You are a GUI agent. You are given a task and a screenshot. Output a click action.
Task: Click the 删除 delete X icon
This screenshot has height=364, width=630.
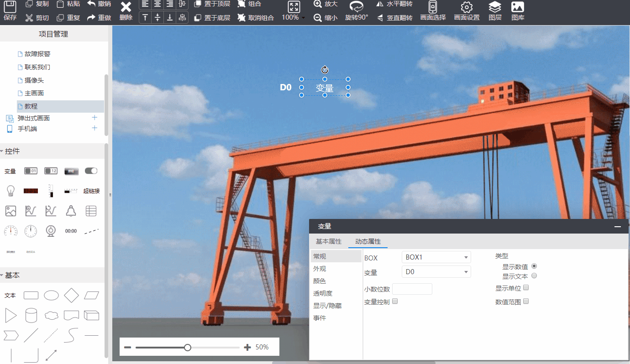point(126,7)
